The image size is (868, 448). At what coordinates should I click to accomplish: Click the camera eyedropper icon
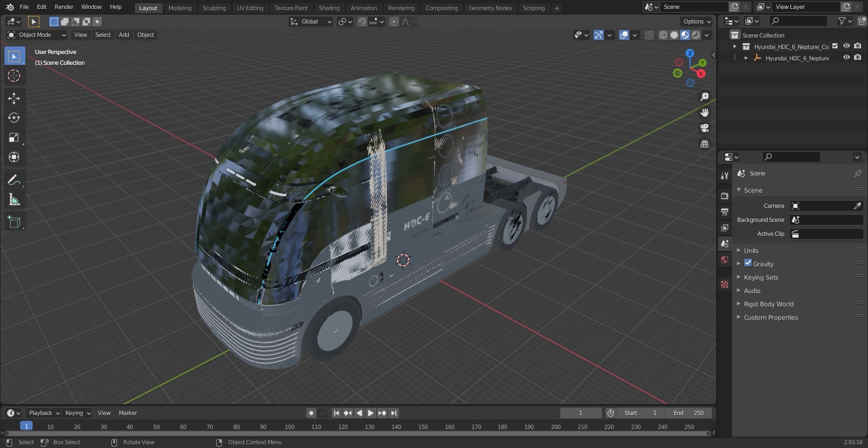[857, 206]
